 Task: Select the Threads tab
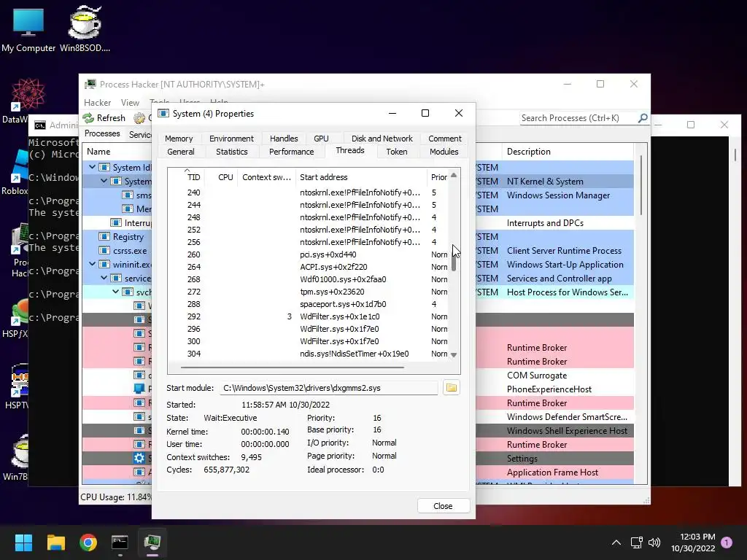coord(349,150)
